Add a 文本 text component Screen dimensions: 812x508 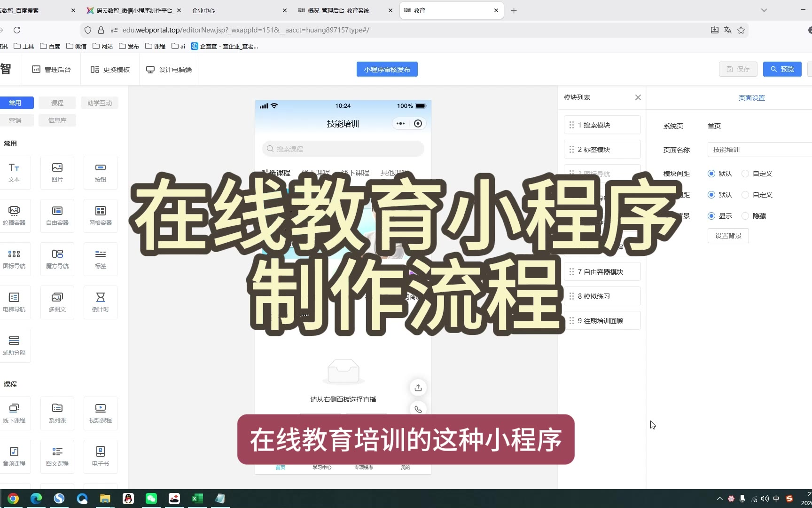14,172
